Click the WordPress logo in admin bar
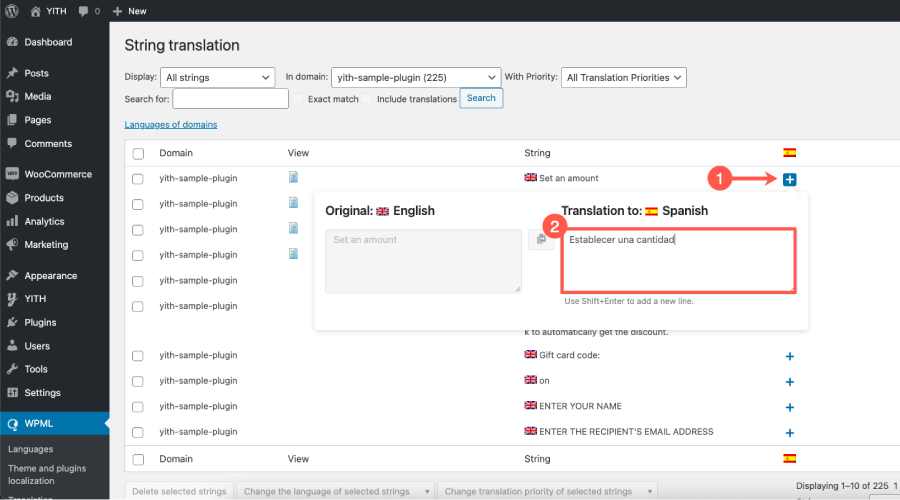This screenshot has height=500, width=900. [x=12, y=11]
